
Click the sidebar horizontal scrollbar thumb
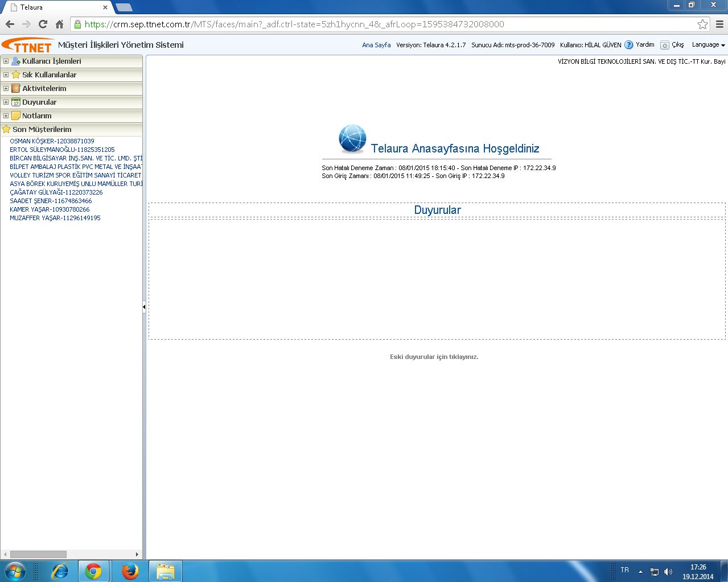[x=38, y=554]
